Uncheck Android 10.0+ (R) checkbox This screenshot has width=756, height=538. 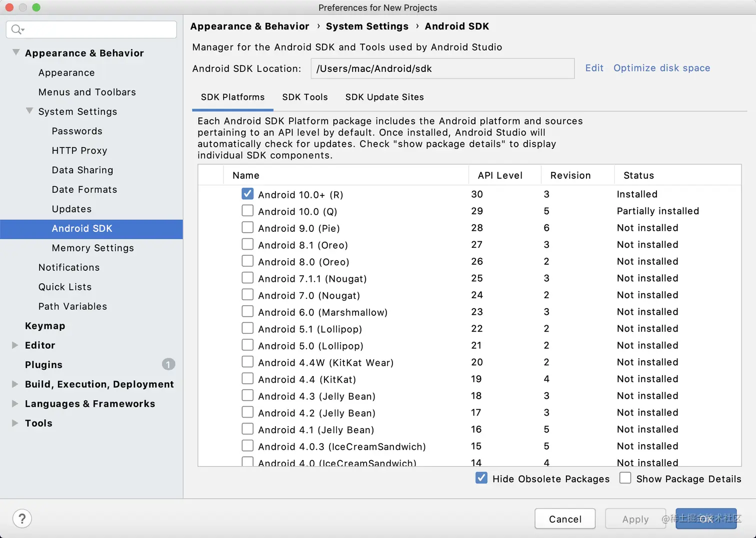(247, 194)
